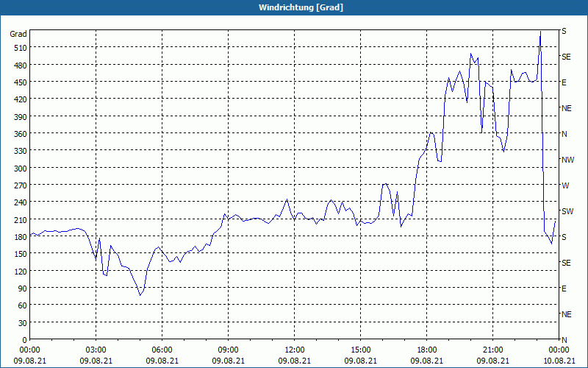Pick the 180 degree axis label

click(x=21, y=237)
